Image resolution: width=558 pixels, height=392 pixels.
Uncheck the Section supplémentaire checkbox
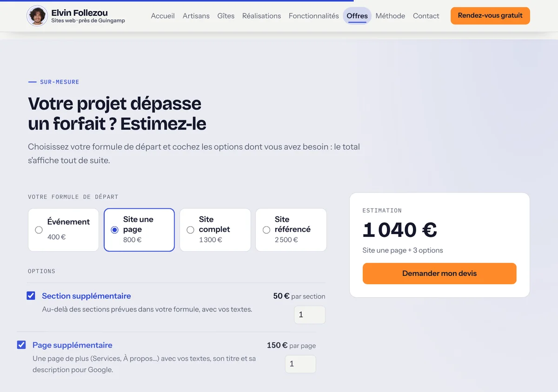pyautogui.click(x=31, y=295)
